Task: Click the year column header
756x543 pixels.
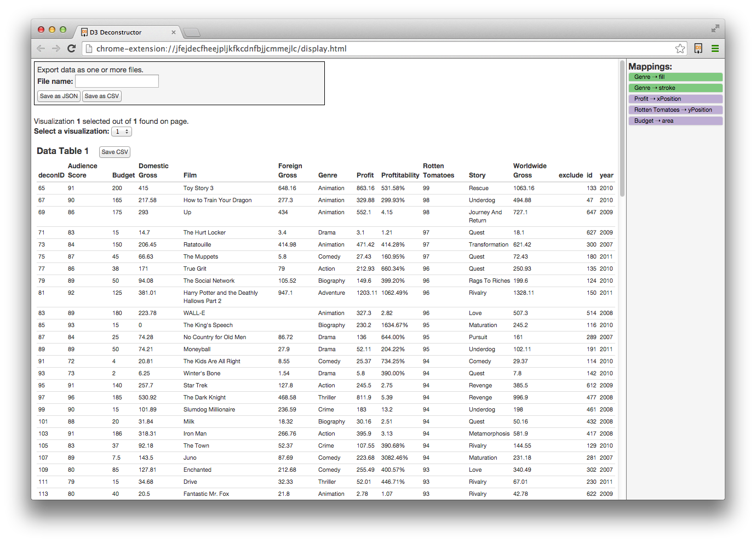Action: pyautogui.click(x=606, y=175)
